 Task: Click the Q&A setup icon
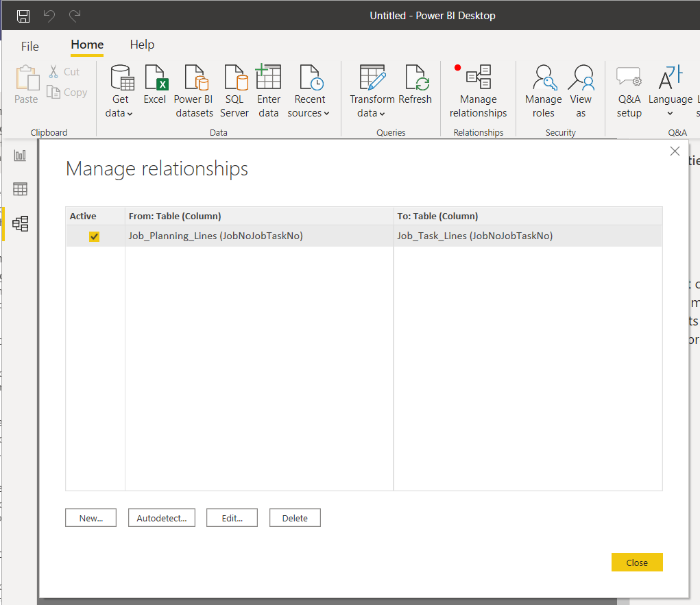[x=629, y=79]
